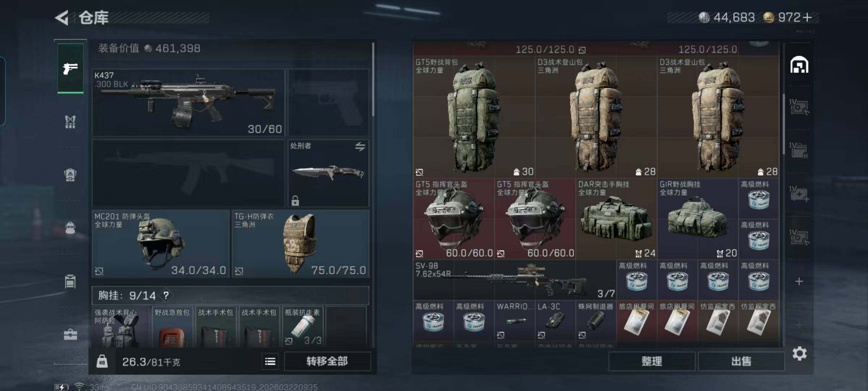Click the 转移全部 button
Viewport: 868px width, 391px height.
(327, 361)
